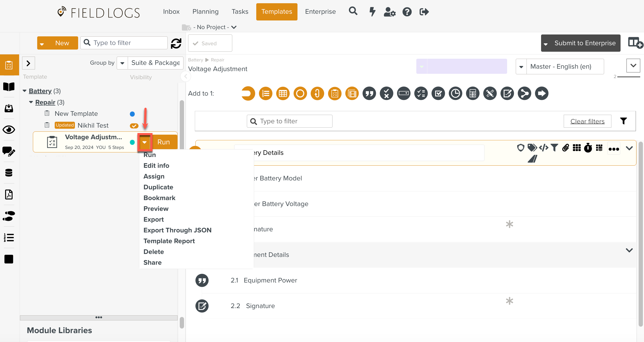Choose Export Through JSON menu entry

[x=177, y=230]
